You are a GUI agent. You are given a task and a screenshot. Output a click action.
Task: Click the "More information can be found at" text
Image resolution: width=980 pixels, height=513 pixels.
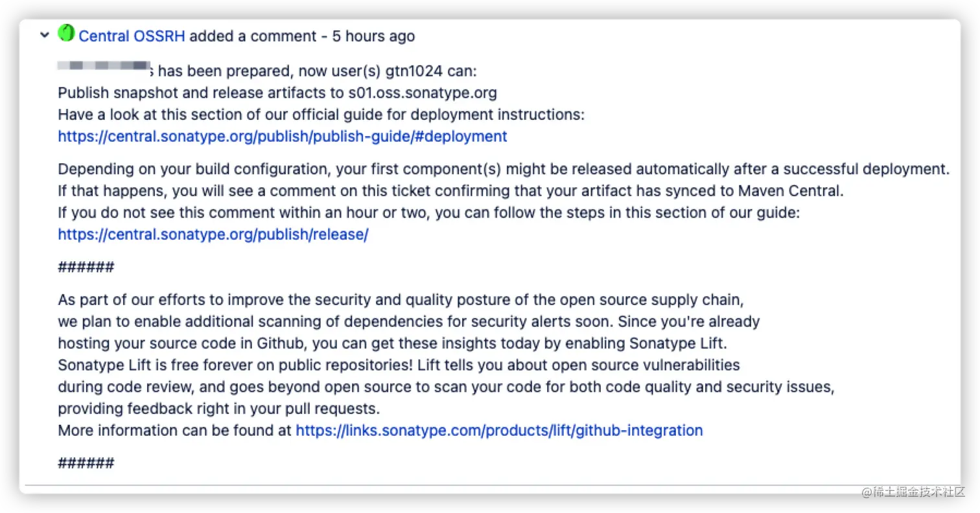174,431
